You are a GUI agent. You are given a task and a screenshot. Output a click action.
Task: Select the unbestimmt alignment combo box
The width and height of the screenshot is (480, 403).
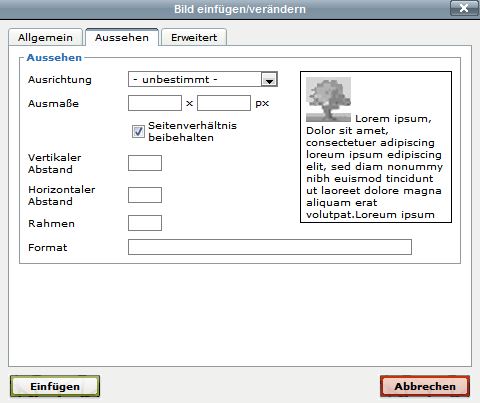click(203, 79)
